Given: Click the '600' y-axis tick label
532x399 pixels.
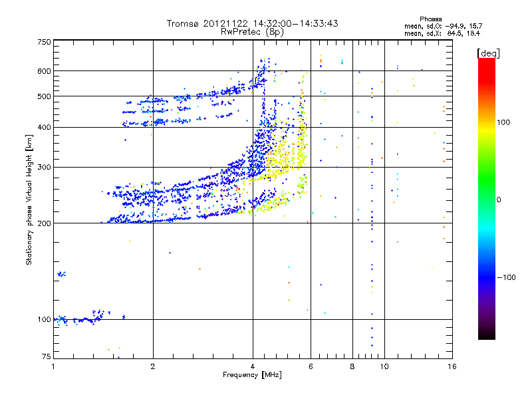Looking at the screenshot, I should [x=45, y=71].
